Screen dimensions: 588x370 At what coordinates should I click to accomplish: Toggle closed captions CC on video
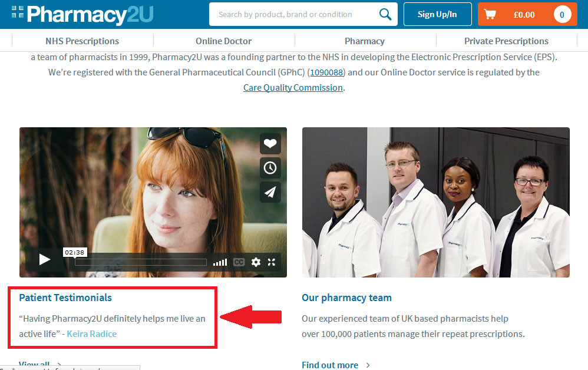pos(239,262)
